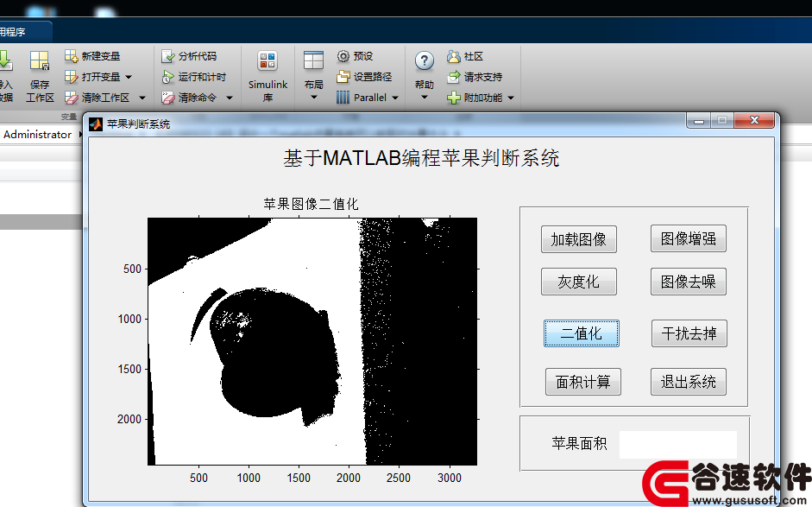
Task: Click the 灰度化 grayscale button
Action: pyautogui.click(x=578, y=282)
